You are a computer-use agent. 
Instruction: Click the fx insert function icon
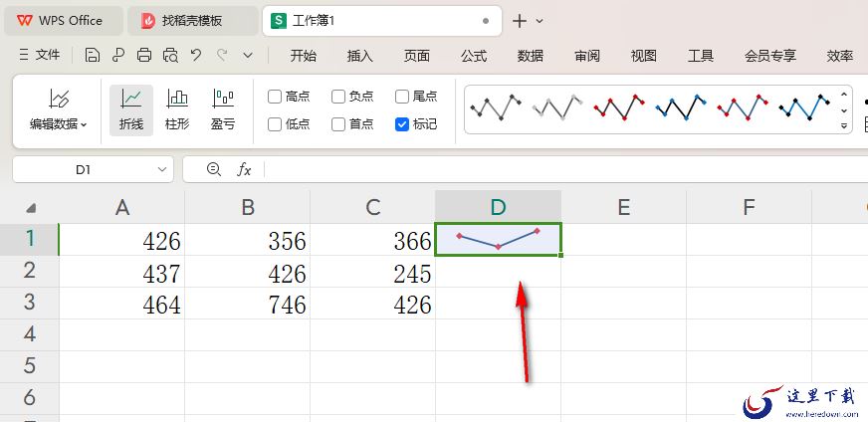tap(244, 169)
